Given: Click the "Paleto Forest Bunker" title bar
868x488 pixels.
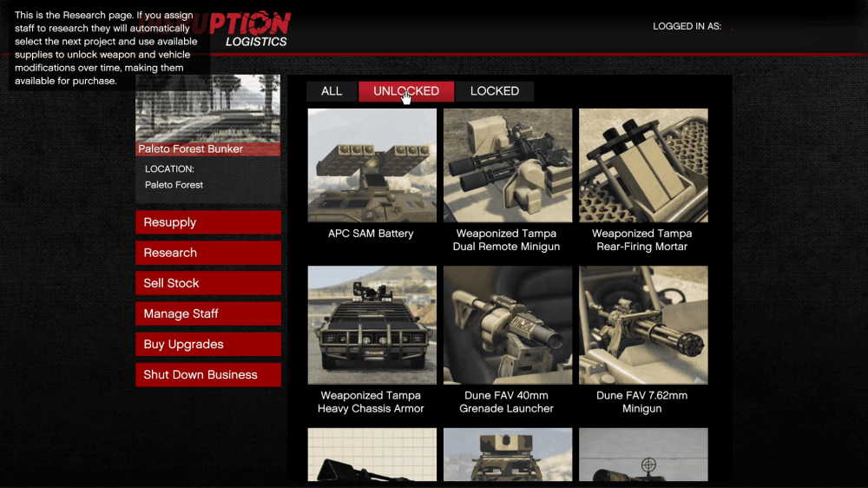Looking at the screenshot, I should point(208,149).
